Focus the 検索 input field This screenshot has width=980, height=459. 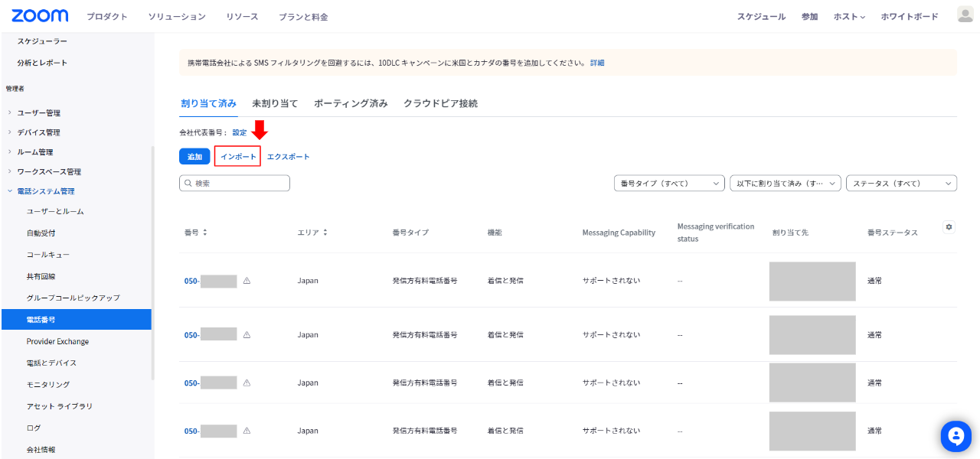pos(234,184)
